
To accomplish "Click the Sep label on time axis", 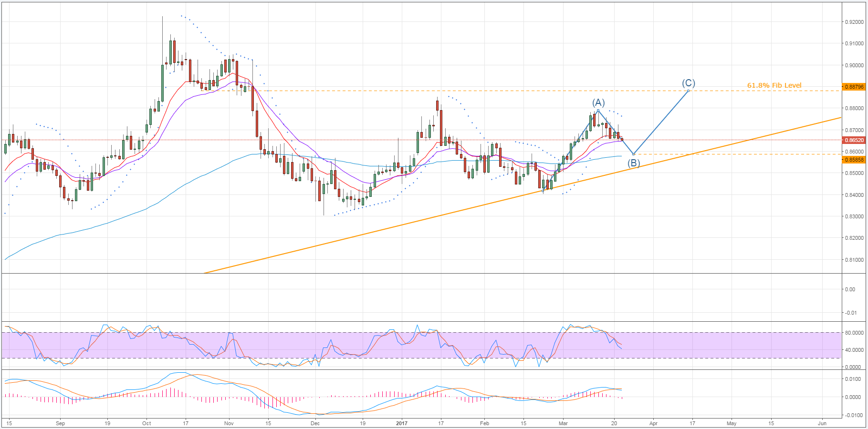I will click(x=60, y=423).
